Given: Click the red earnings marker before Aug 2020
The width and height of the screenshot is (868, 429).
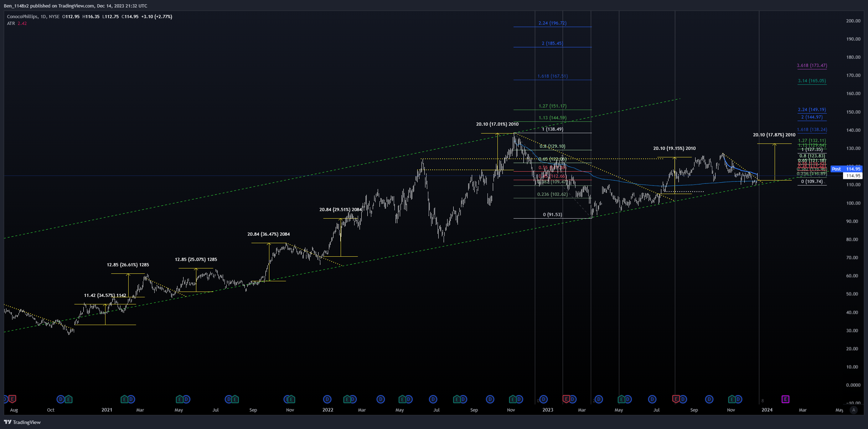Looking at the screenshot, I should 12,399.
